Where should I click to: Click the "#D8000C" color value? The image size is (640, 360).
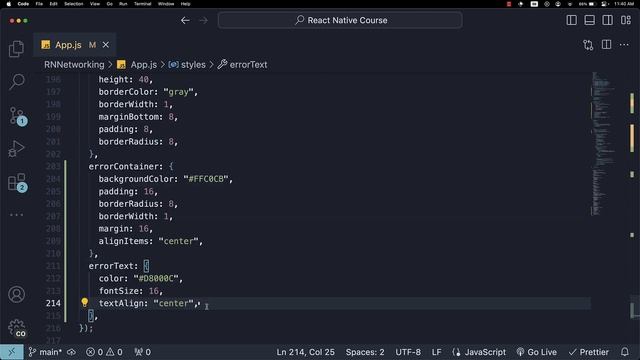point(156,278)
